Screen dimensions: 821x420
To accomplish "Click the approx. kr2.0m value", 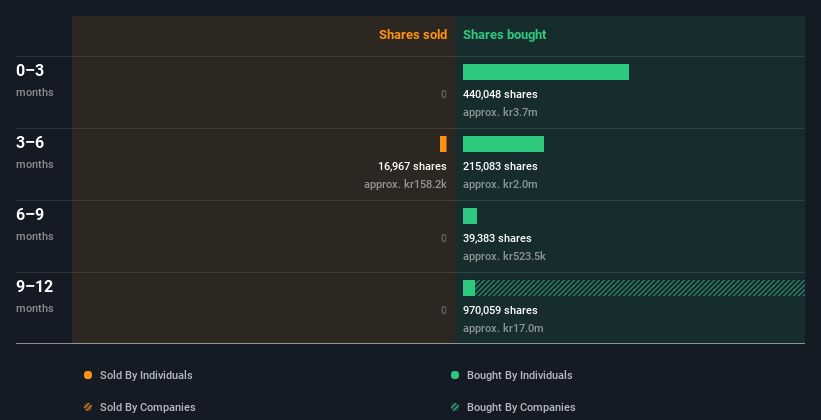I will tap(500, 184).
